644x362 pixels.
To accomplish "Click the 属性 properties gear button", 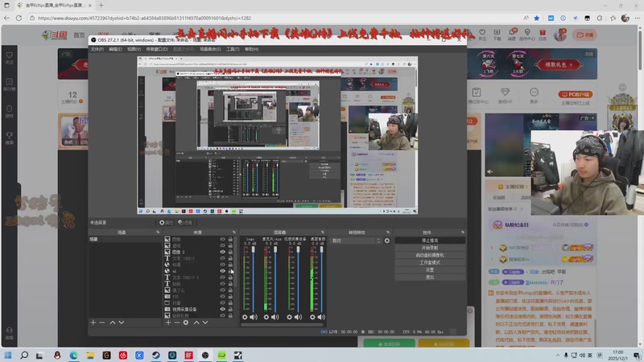I will (x=167, y=223).
